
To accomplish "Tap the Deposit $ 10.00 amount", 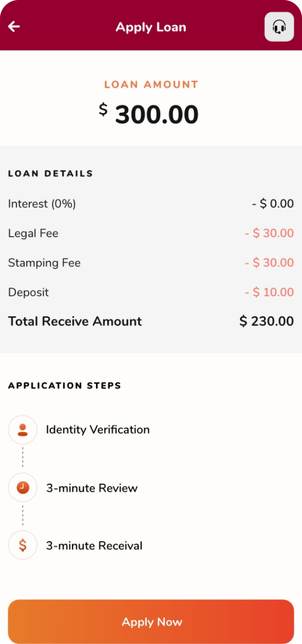I will point(269,292).
